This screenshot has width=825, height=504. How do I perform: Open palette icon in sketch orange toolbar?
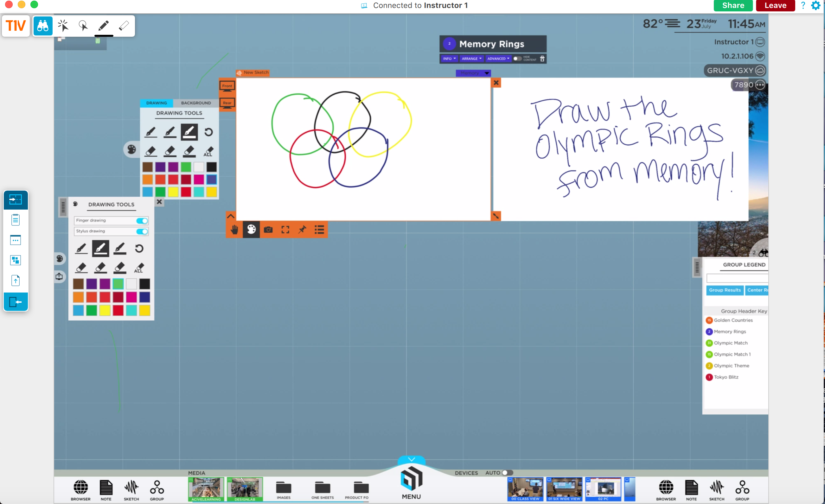tap(251, 230)
